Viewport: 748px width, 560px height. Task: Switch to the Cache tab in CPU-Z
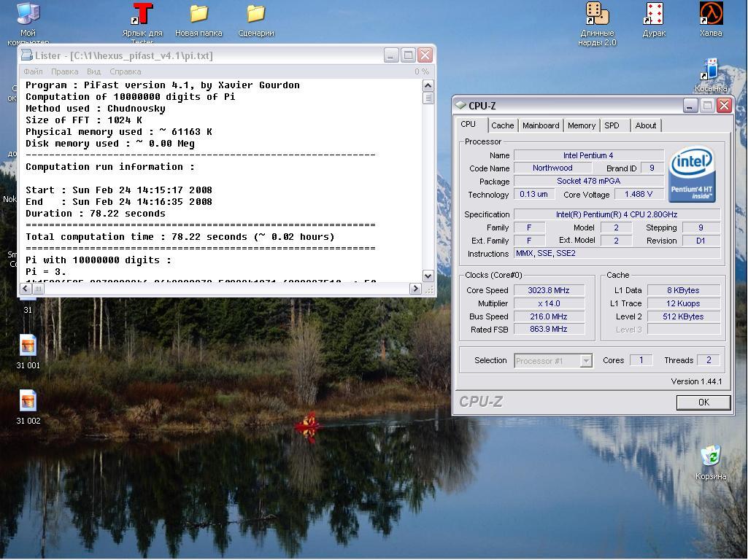click(x=502, y=125)
